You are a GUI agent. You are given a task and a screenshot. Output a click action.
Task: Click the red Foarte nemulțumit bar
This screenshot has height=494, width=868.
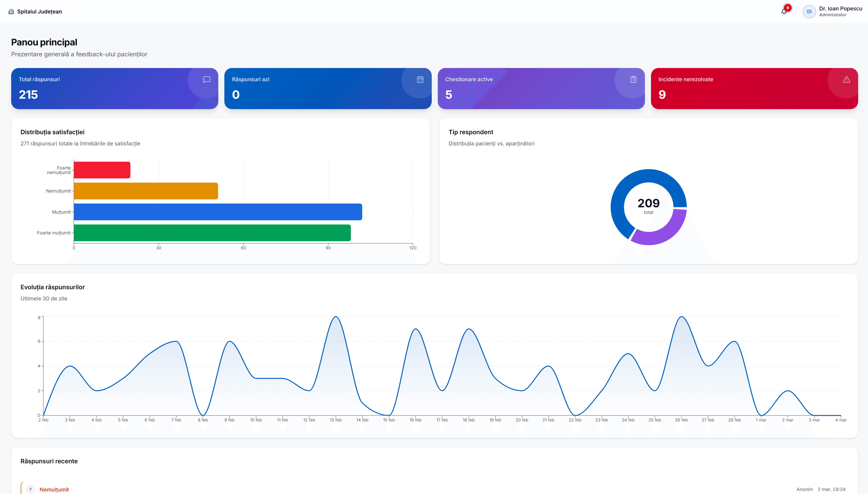[x=102, y=170]
